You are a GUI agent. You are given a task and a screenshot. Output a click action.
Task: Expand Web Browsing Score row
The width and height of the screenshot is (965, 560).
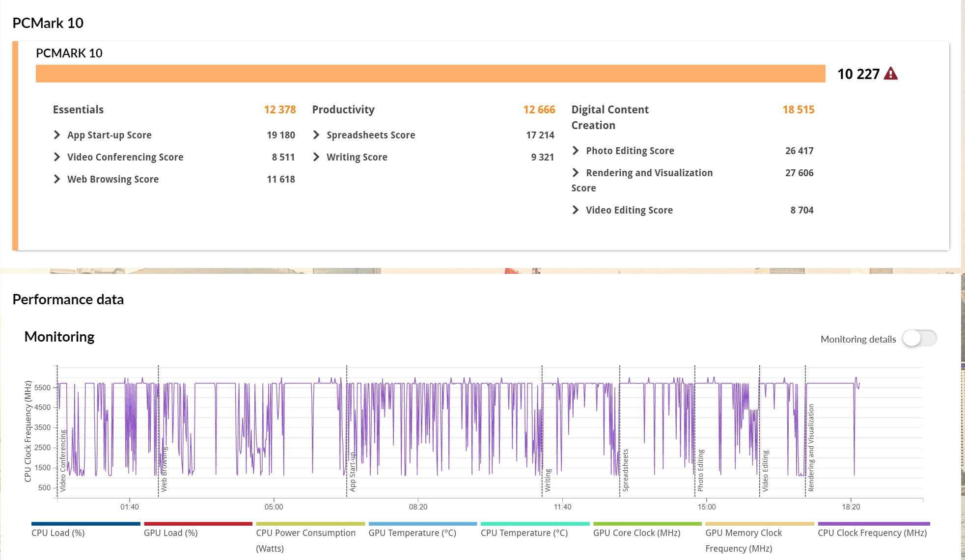tap(57, 179)
